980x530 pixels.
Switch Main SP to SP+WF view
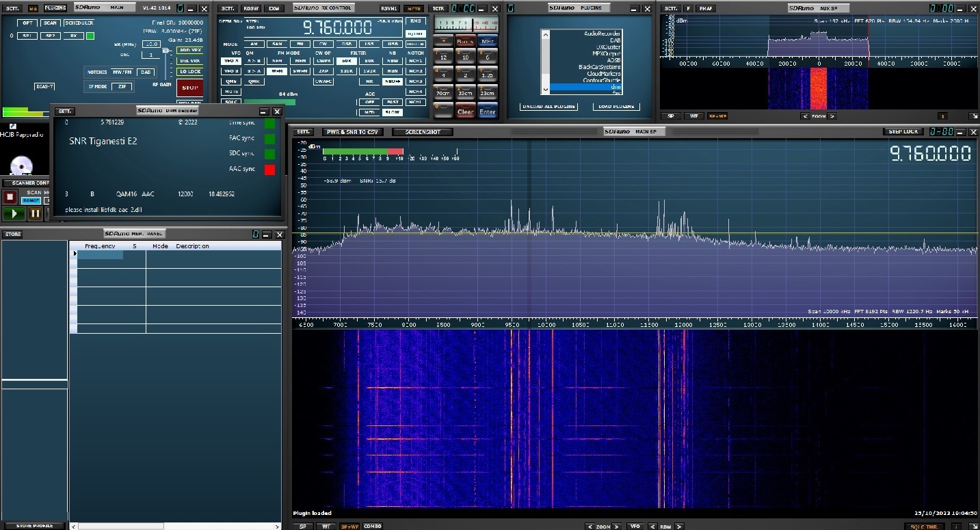[x=349, y=526]
